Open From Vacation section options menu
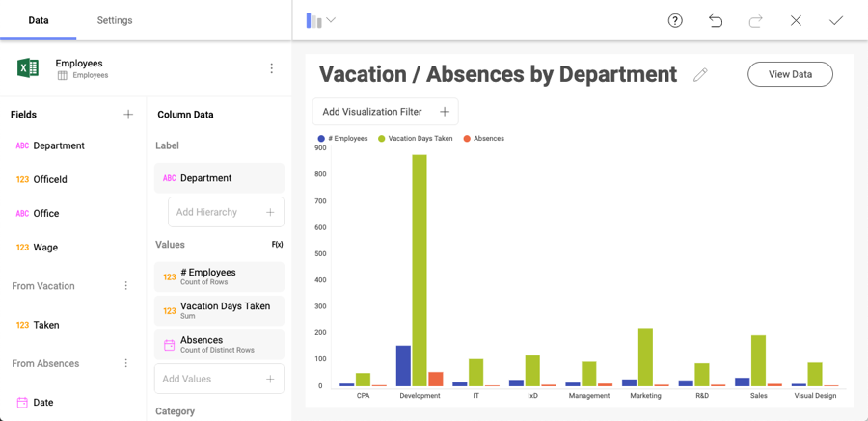This screenshot has height=421, width=868. (125, 286)
